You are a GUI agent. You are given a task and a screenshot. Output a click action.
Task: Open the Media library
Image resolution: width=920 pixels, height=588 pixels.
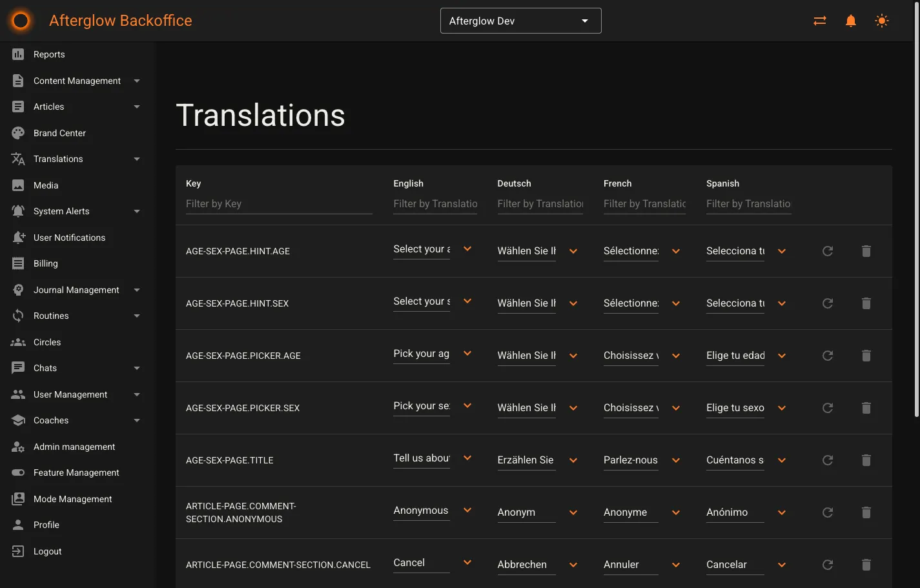coord(45,185)
